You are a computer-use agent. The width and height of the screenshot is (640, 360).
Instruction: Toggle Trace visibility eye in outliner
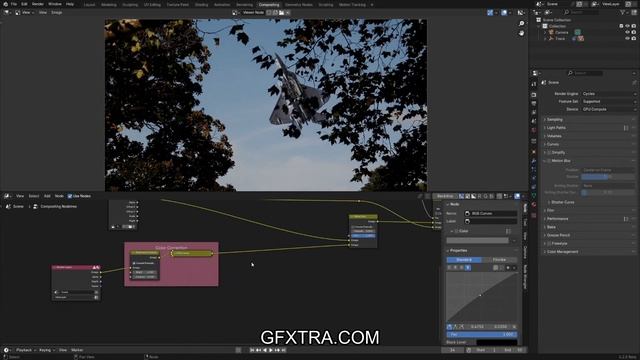(627, 38)
